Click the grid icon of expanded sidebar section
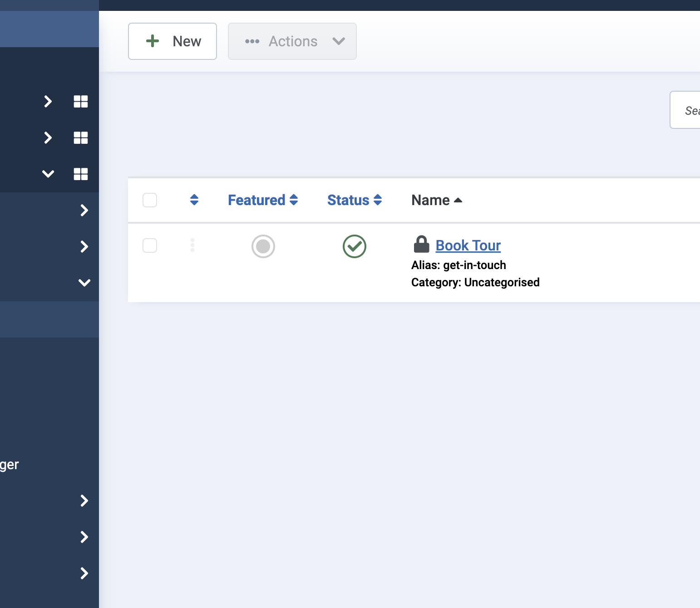The width and height of the screenshot is (700, 608). pyautogui.click(x=81, y=174)
